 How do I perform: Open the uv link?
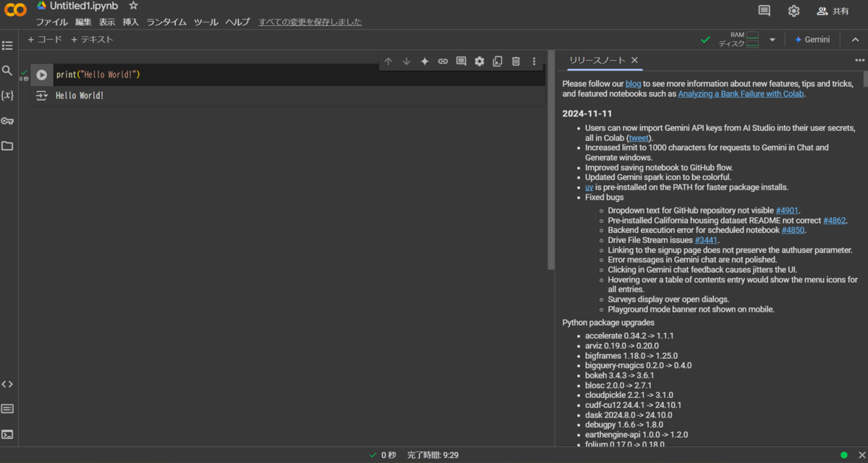tap(589, 187)
